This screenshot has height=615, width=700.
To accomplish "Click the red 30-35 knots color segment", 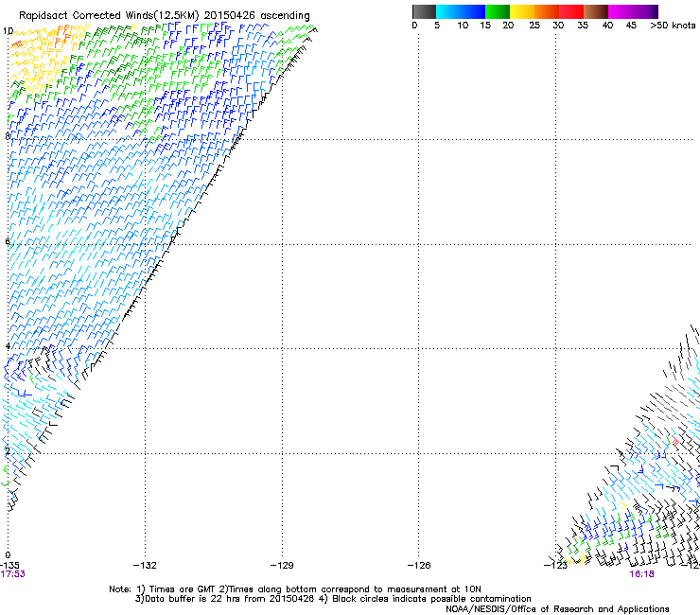I will point(571,11).
